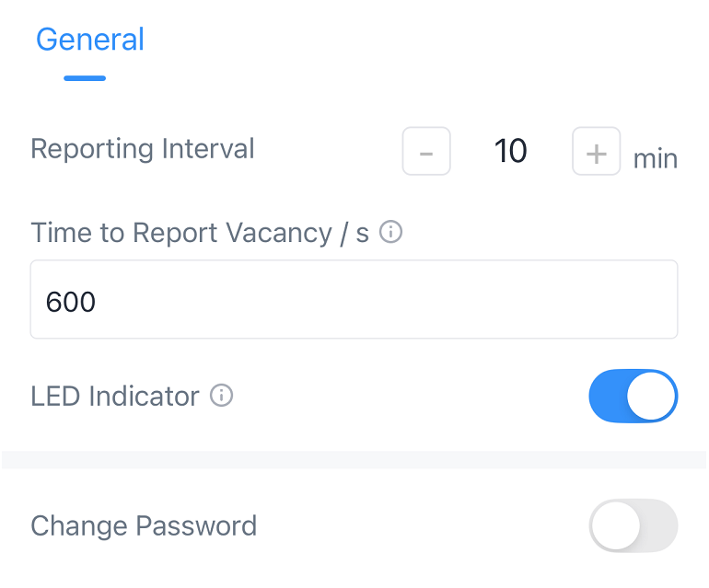Show info for Time to Report Vacancy

tap(391, 232)
